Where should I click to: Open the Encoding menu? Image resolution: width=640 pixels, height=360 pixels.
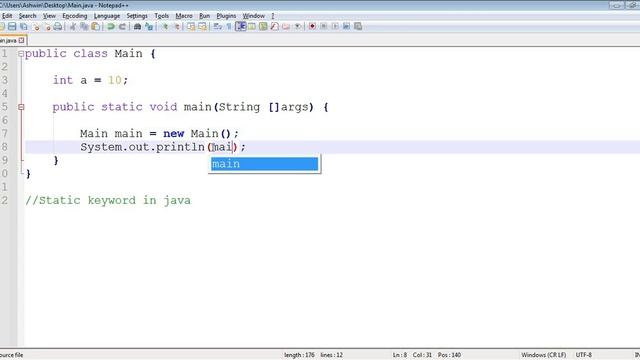tap(75, 16)
